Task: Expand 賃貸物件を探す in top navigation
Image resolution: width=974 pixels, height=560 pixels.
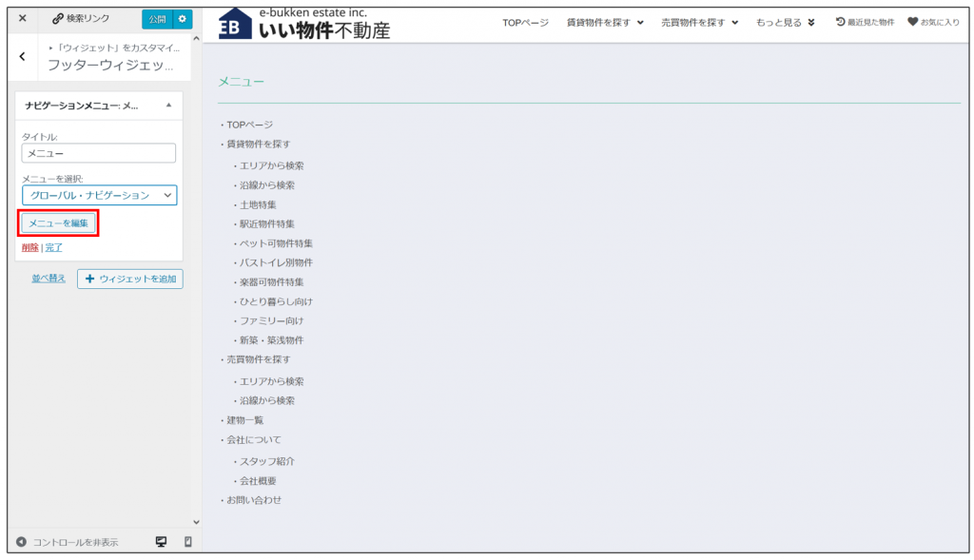Action: pos(605,22)
